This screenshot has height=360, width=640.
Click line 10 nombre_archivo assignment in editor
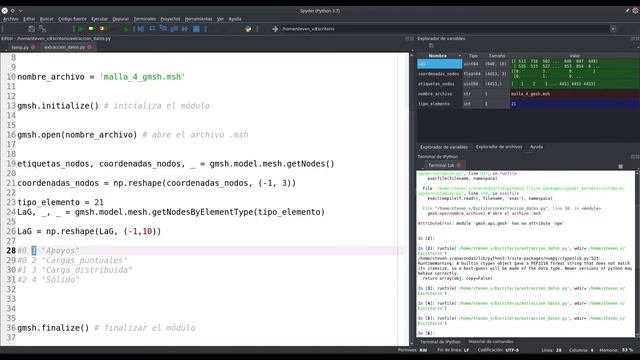click(101, 77)
